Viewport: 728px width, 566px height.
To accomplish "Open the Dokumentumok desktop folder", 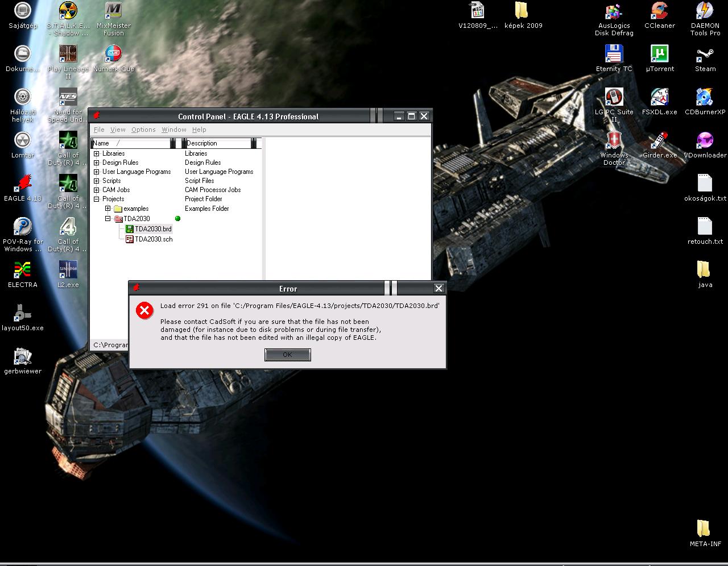I will pyautogui.click(x=23, y=59).
